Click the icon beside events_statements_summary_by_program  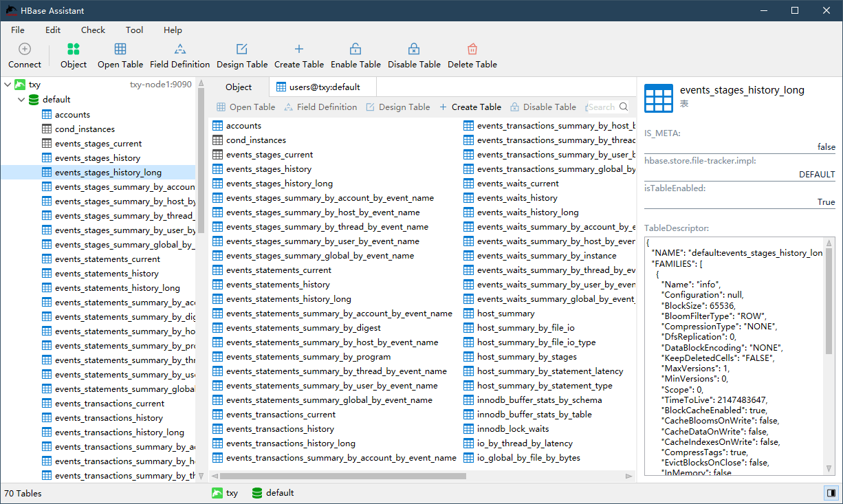[x=217, y=357]
